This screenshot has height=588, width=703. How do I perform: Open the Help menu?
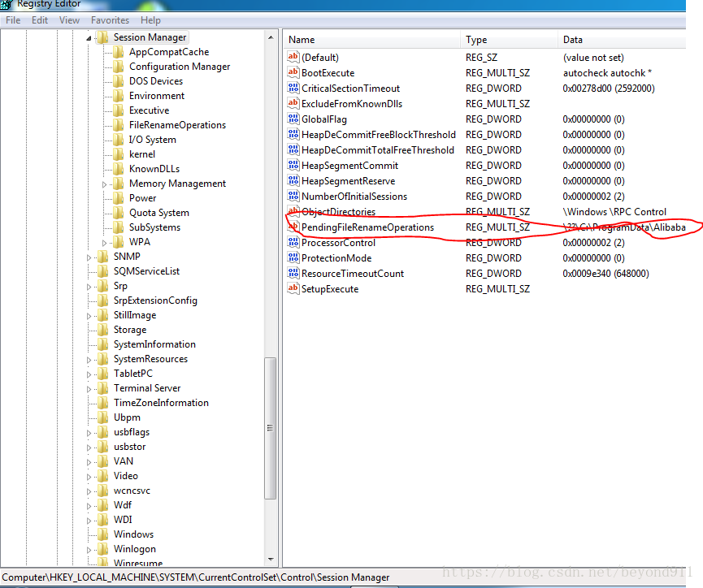150,20
